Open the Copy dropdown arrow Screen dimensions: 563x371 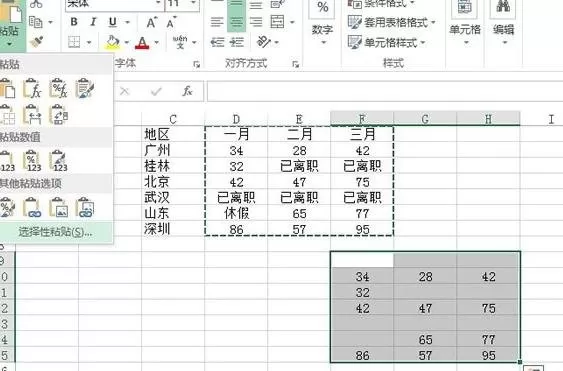(50, 23)
